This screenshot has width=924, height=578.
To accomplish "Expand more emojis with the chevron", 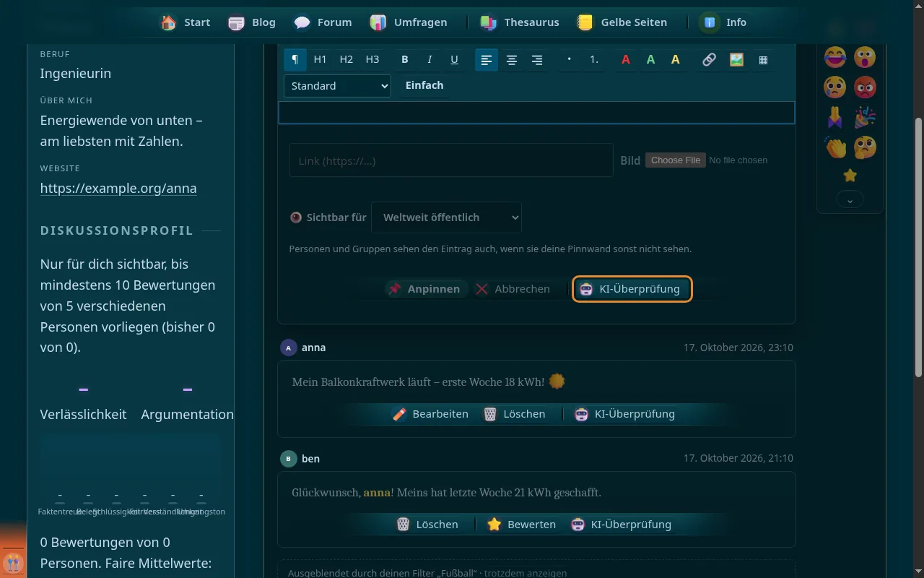I will [x=850, y=200].
